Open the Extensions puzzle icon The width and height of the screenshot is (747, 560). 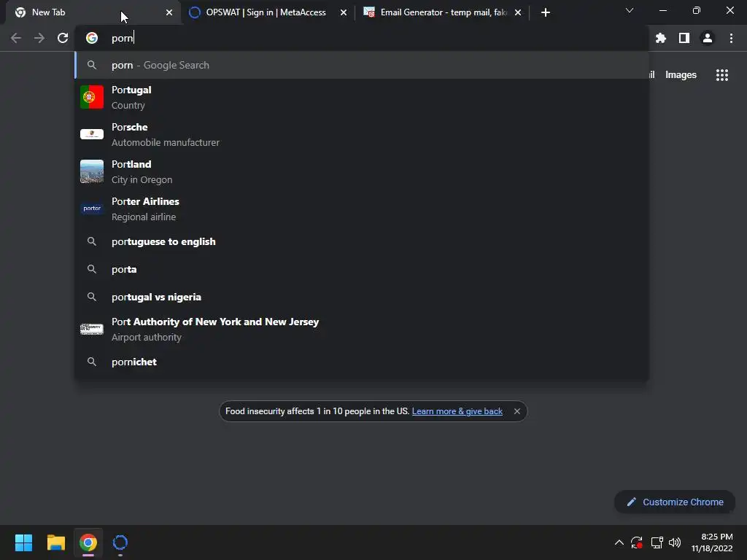click(660, 38)
